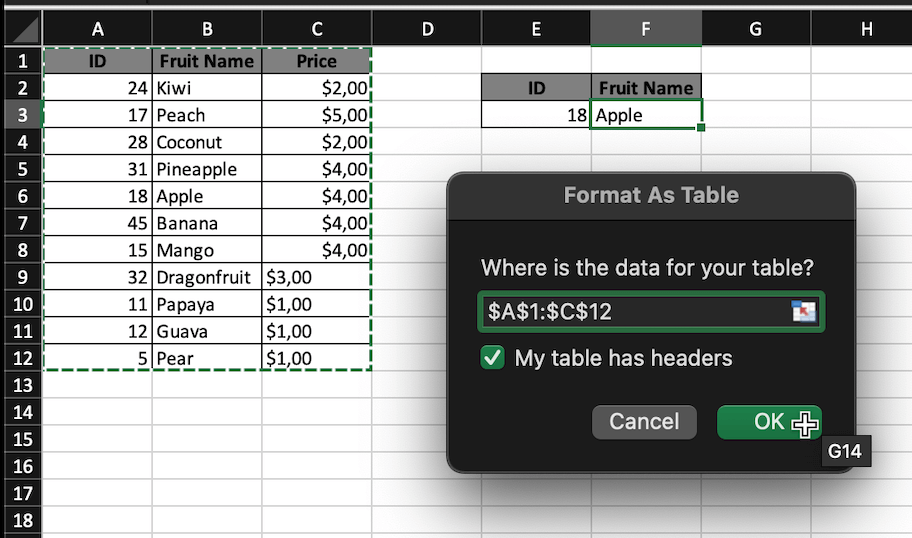Click the Peach cell
912x538 pixels.
point(207,115)
